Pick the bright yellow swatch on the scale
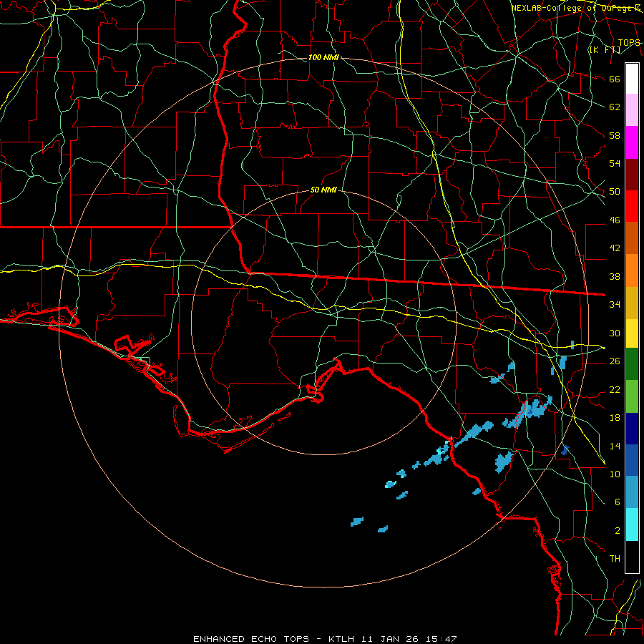 click(x=632, y=333)
